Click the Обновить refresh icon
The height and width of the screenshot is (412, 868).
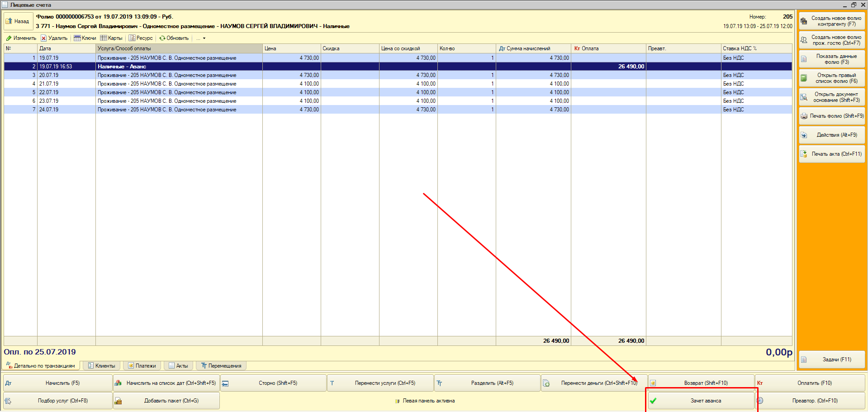click(162, 38)
